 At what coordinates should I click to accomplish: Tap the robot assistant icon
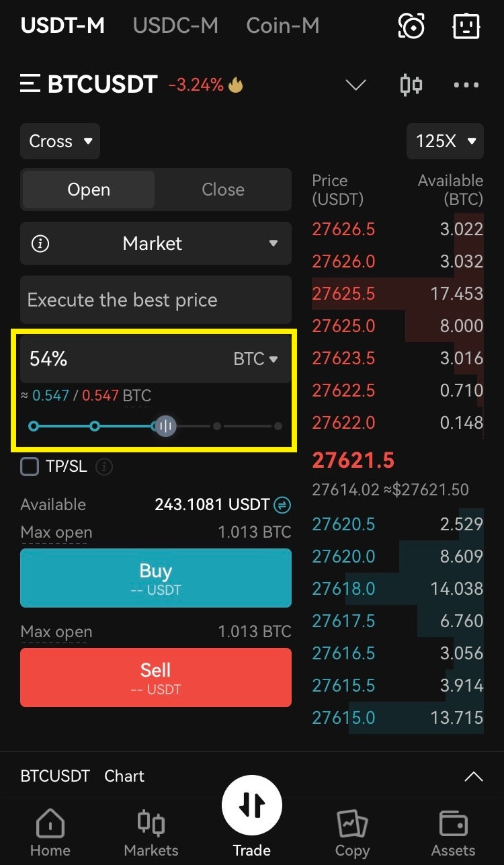click(466, 26)
